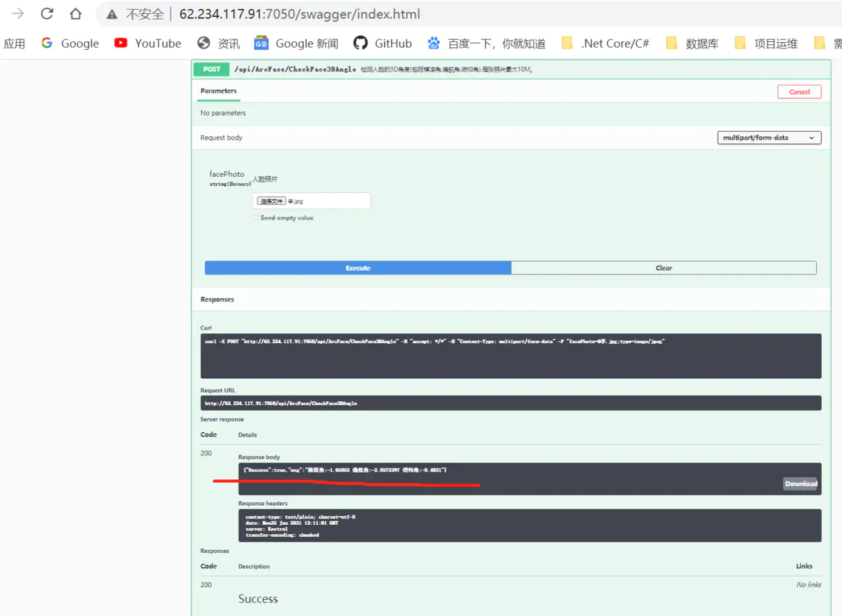
Task: Click the Execute button
Action: click(358, 267)
